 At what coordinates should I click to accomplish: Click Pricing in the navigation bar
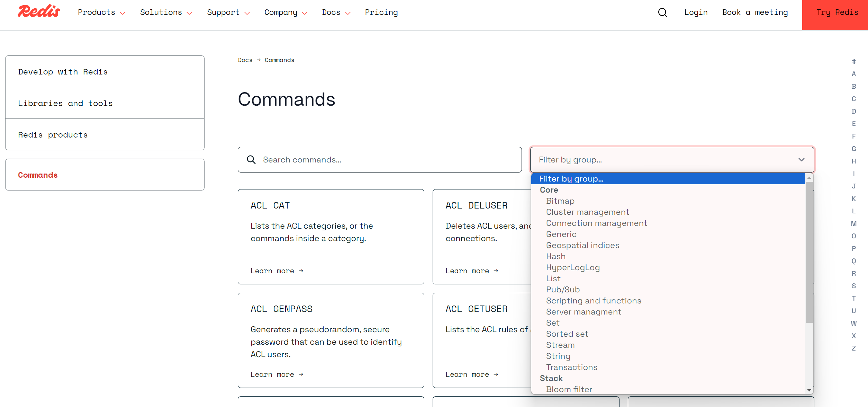click(381, 12)
